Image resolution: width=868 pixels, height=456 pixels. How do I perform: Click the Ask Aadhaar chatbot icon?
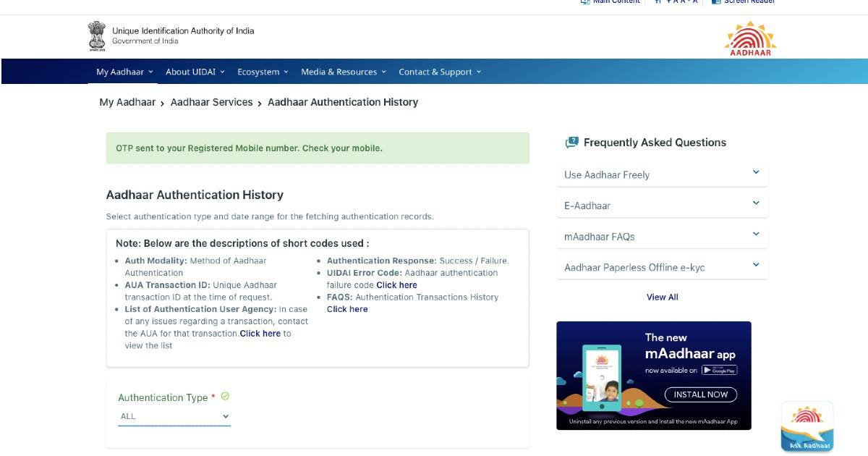pos(807,427)
